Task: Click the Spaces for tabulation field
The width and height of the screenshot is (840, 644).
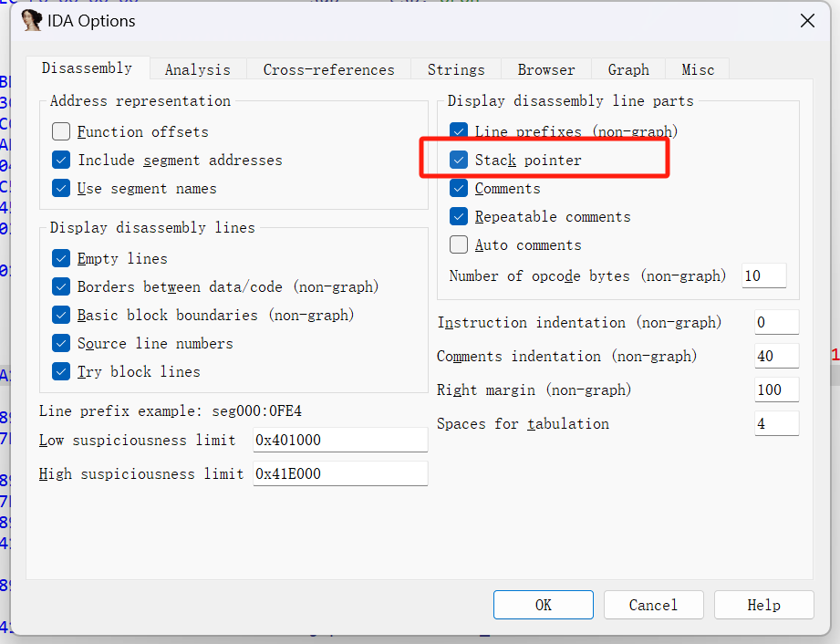Action: pyautogui.click(x=776, y=423)
